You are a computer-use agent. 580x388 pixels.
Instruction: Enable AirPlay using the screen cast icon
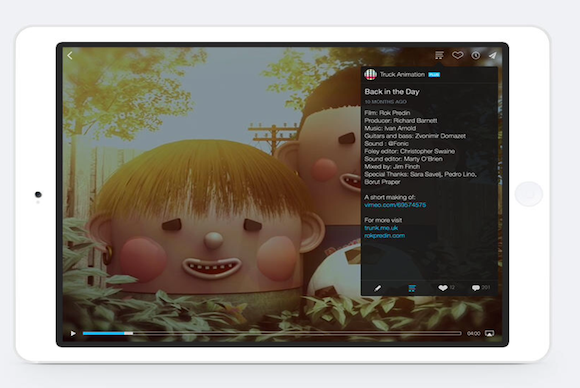489,334
